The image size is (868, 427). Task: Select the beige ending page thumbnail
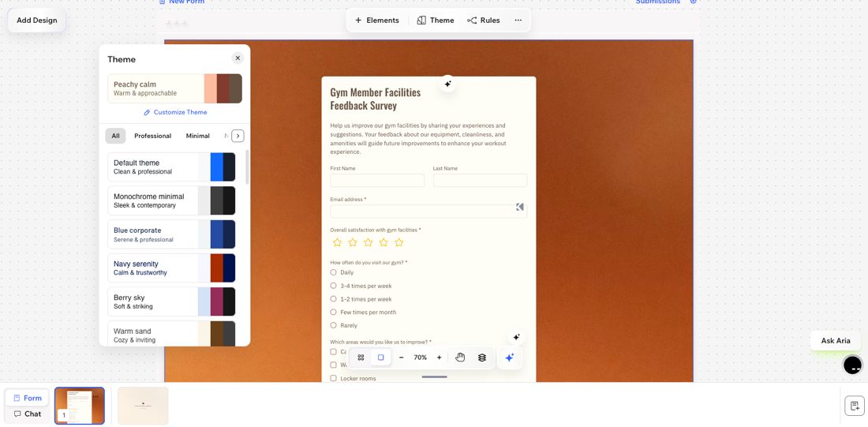pyautogui.click(x=143, y=406)
